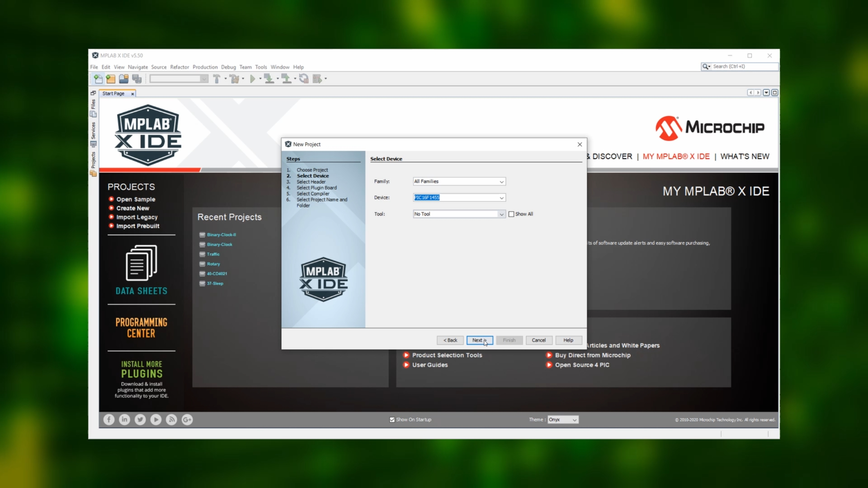The width and height of the screenshot is (868, 488).
Task: Click the green Run Project arrow
Action: 252,79
